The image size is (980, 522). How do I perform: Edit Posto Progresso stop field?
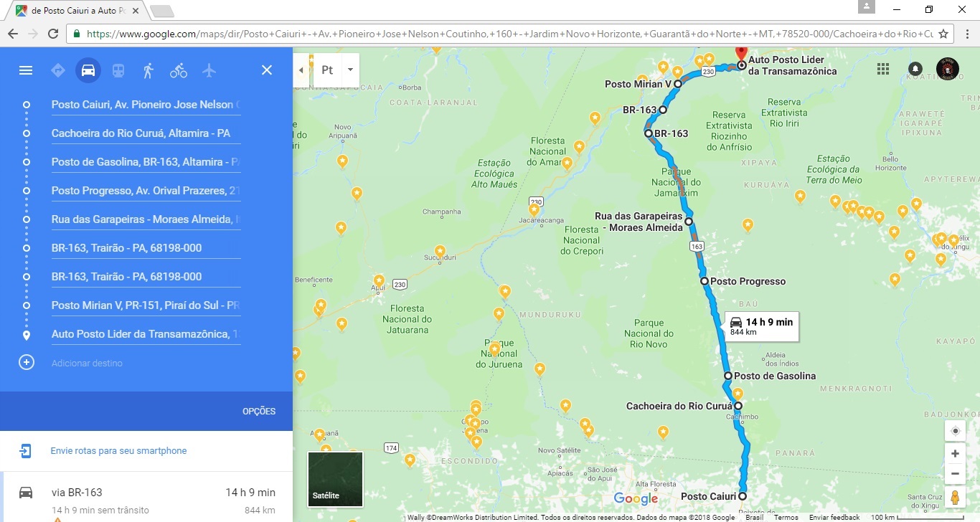point(146,191)
